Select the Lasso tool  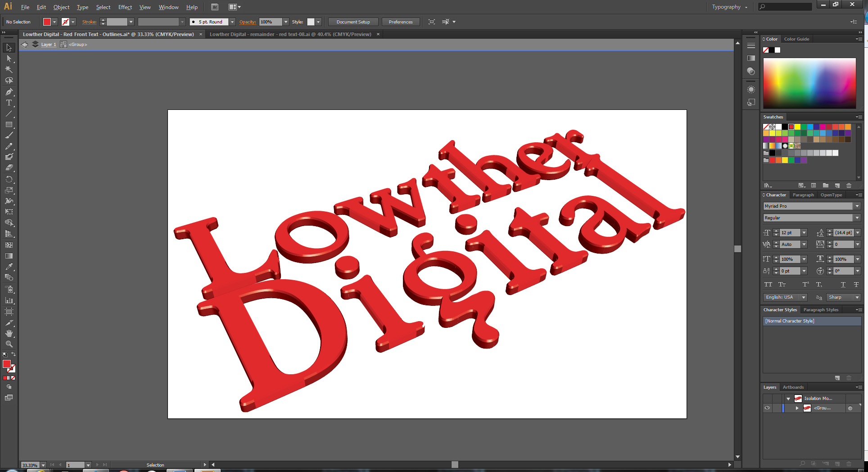[9, 81]
